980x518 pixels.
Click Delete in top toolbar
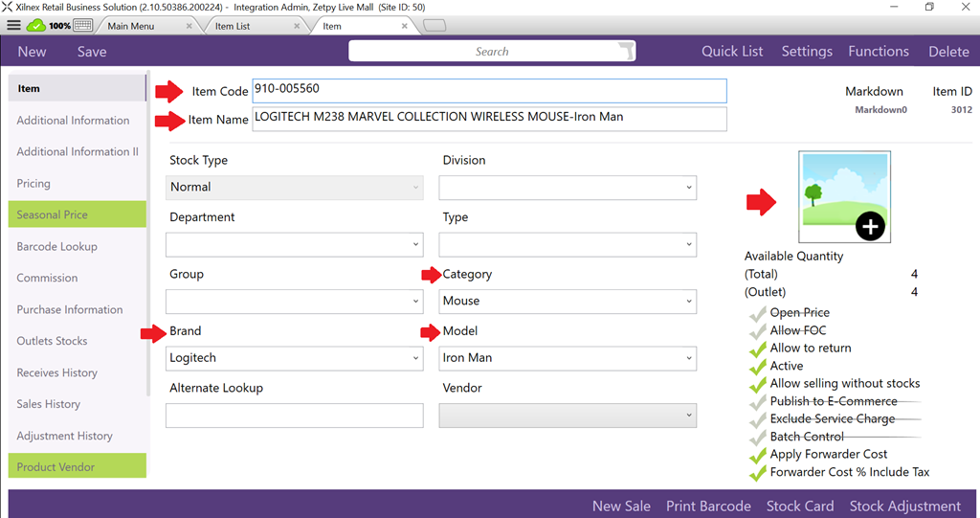[948, 52]
